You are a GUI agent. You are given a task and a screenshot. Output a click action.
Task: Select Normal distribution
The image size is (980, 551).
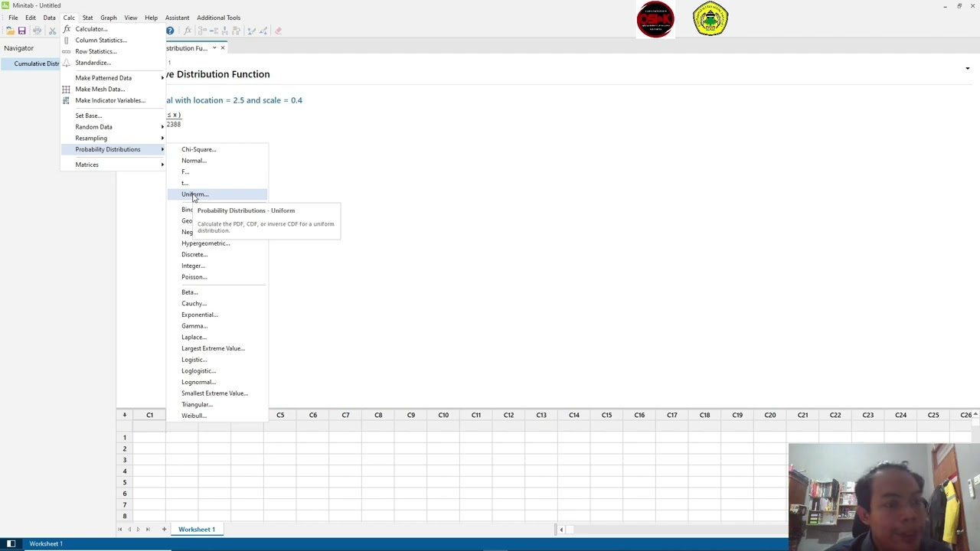[217, 161]
